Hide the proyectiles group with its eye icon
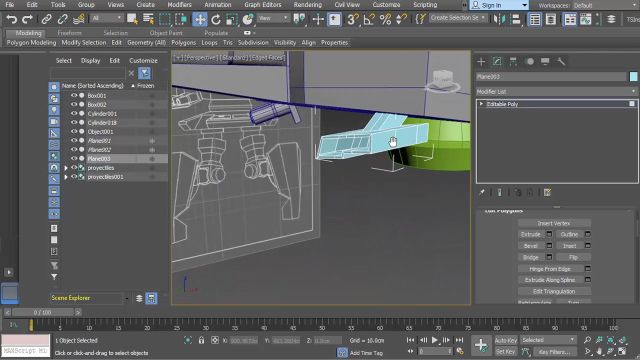The image size is (640, 360). [x=74, y=167]
